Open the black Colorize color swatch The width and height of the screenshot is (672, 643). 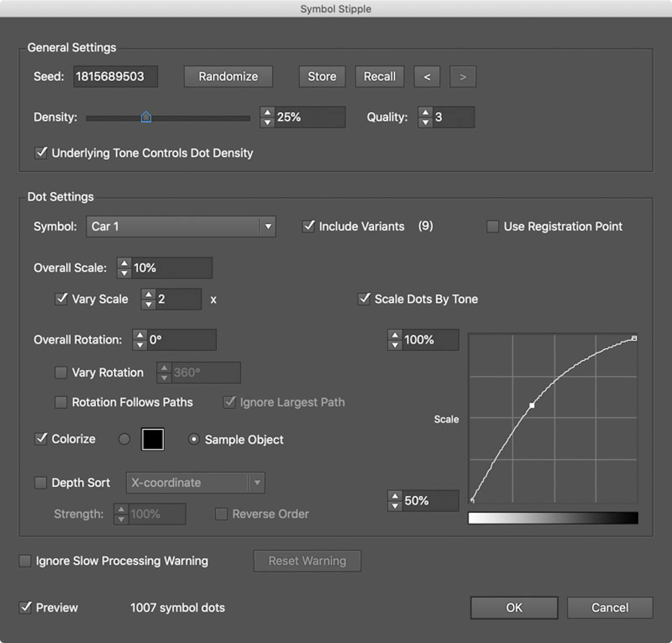tap(152, 439)
